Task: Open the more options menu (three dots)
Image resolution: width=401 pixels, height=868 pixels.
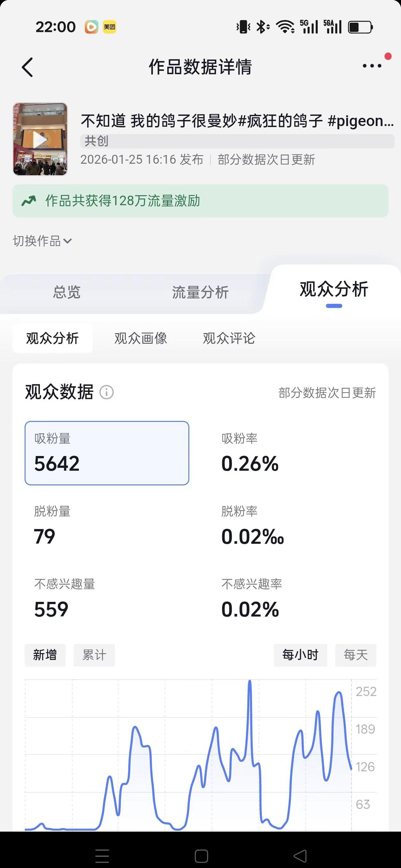Action: pos(372,66)
